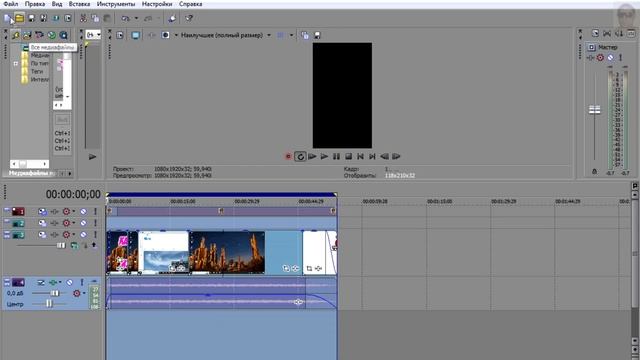Image resolution: width=640 pixels, height=360 pixels.
Task: Open the Справка menu
Action: pos(190,4)
